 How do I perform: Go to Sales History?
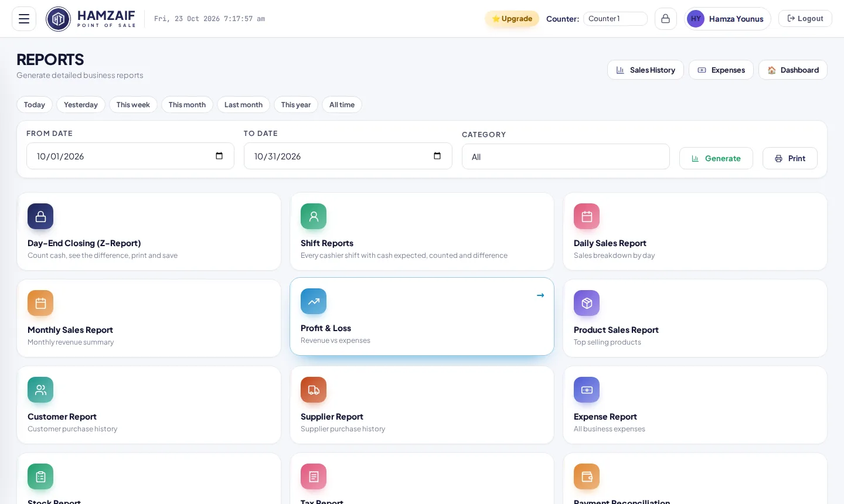(x=645, y=70)
